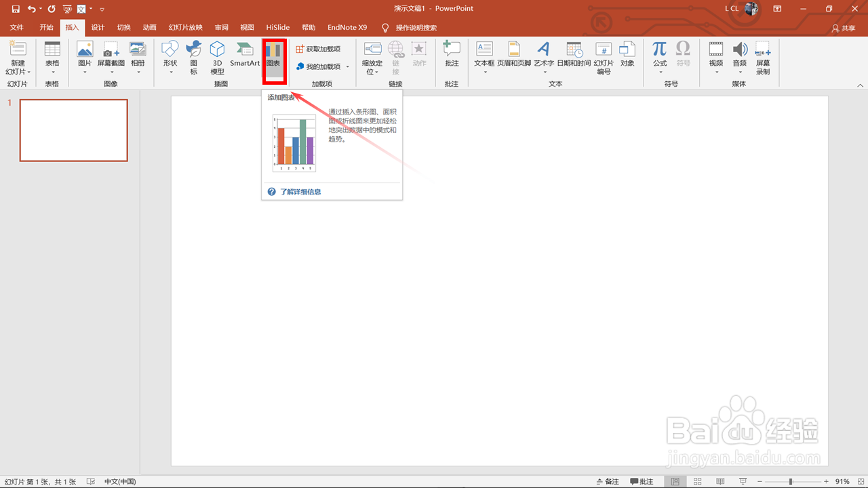Switch to the 开始 tab
The width and height of the screenshot is (868, 488).
click(x=46, y=28)
